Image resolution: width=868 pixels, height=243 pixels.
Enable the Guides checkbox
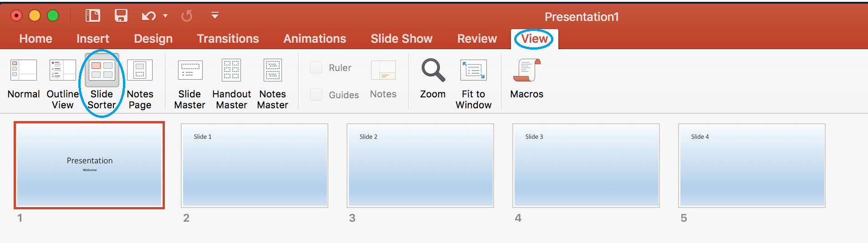pos(316,95)
